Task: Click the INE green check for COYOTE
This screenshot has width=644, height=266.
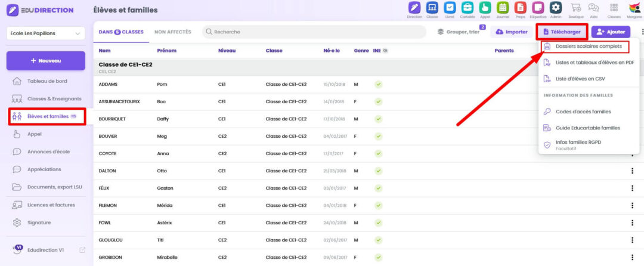Action: click(378, 153)
